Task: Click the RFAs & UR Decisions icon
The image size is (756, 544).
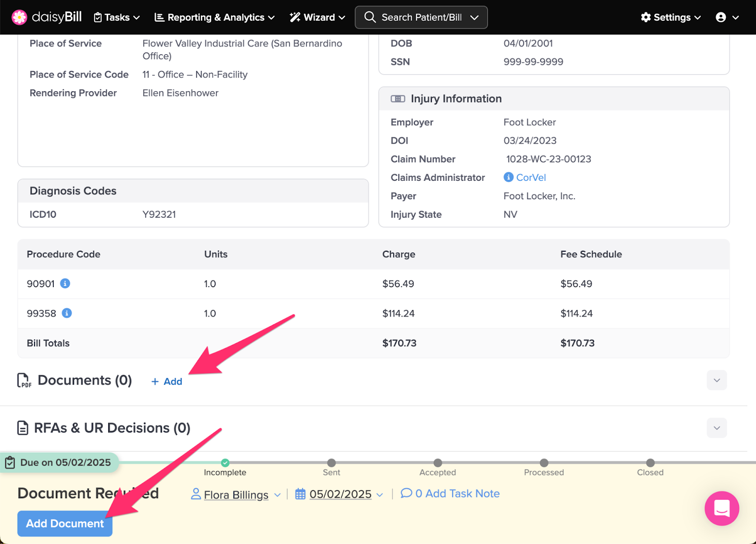Action: pos(23,428)
